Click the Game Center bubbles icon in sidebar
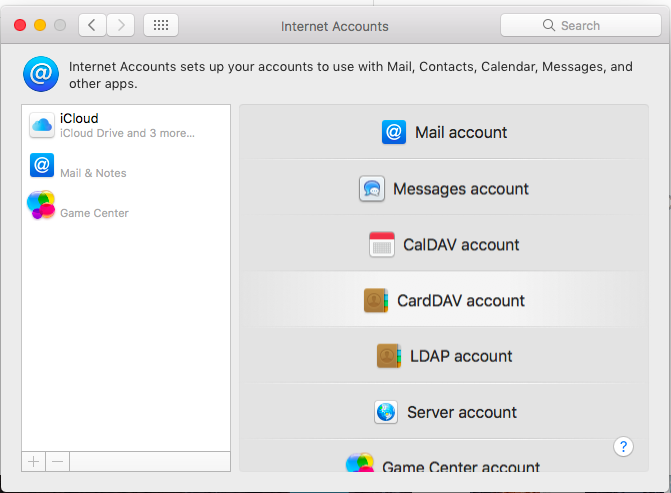 (41, 205)
